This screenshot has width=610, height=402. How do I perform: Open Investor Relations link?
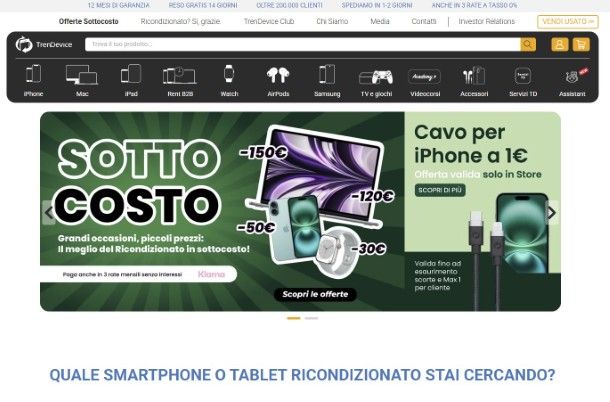click(x=487, y=21)
